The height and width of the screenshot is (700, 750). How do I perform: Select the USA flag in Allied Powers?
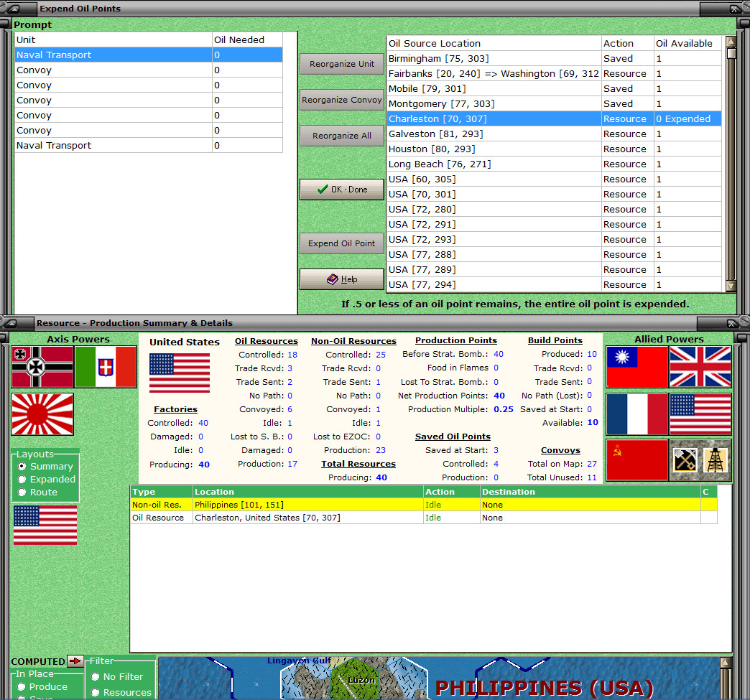point(700,414)
